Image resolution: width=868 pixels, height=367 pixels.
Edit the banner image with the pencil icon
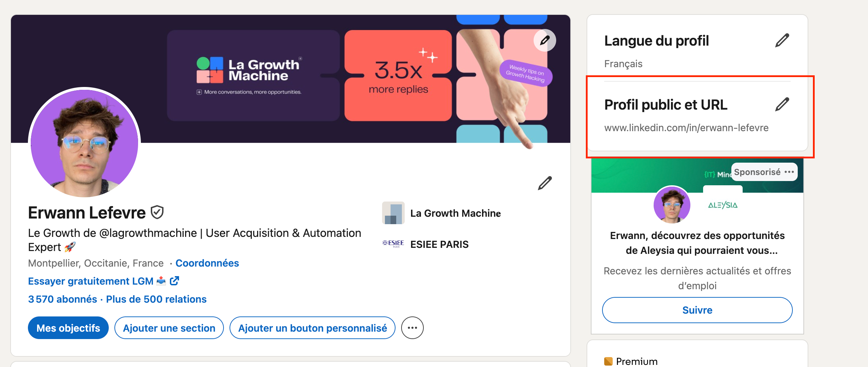(544, 40)
